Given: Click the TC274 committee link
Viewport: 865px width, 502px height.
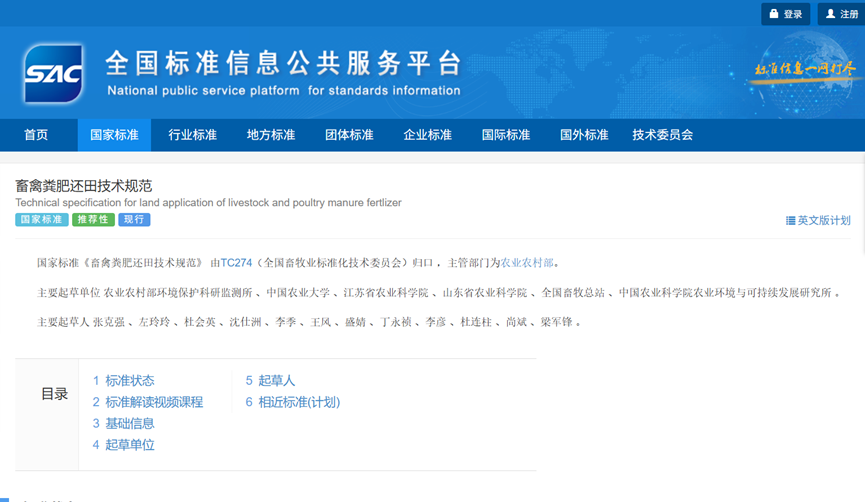Looking at the screenshot, I should click(x=236, y=263).
